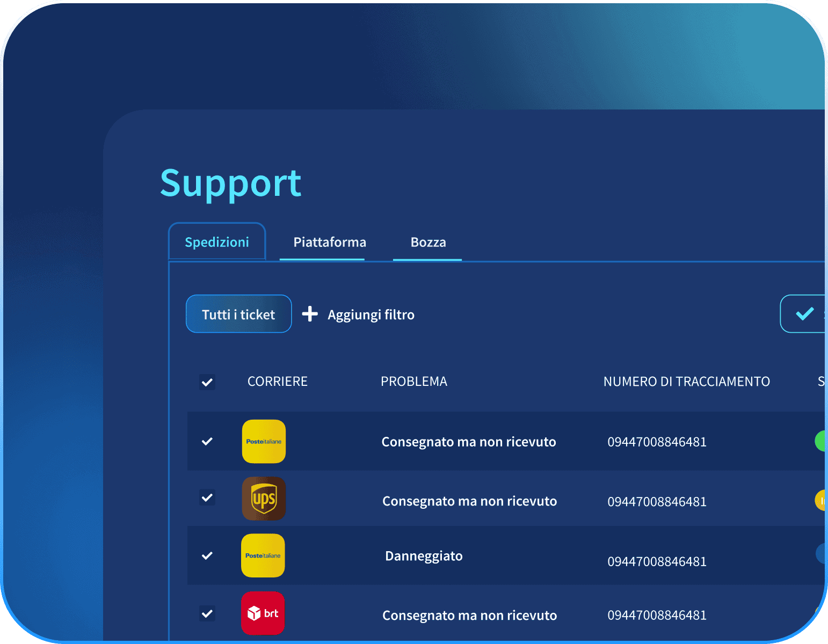The width and height of the screenshot is (828, 644).
Task: Click green status dot in first row
Action: [x=820, y=441]
